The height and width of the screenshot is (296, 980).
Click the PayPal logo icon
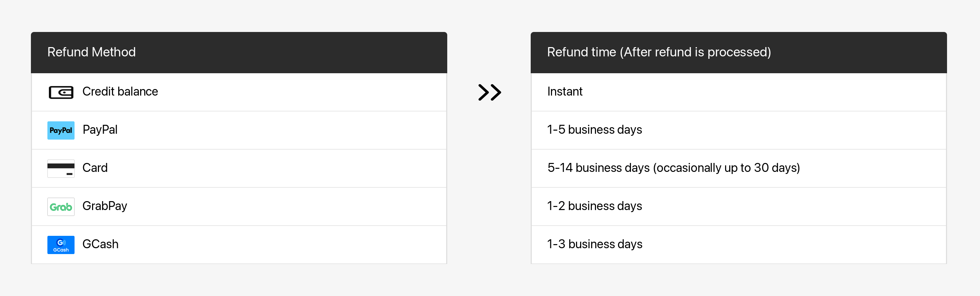[61, 130]
